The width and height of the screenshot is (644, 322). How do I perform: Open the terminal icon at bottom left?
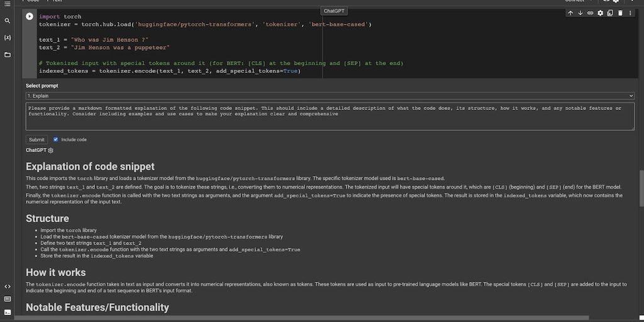point(8,312)
